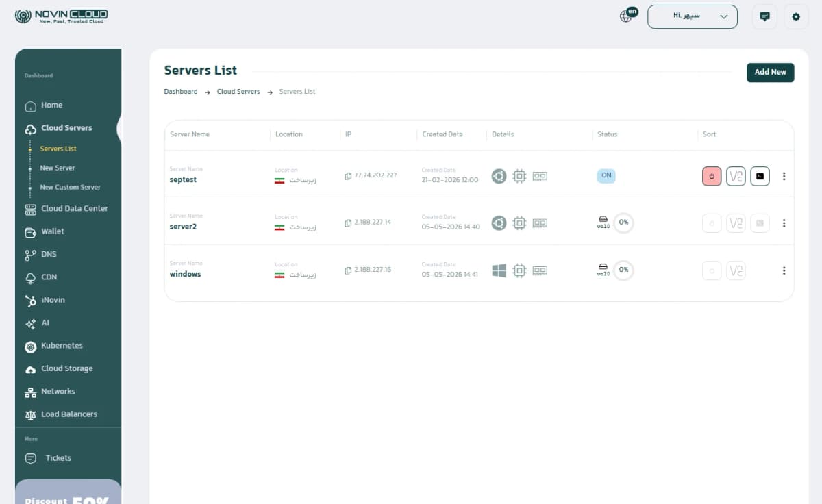822x504 pixels.
Task: Click the power button for server2
Action: [712, 223]
